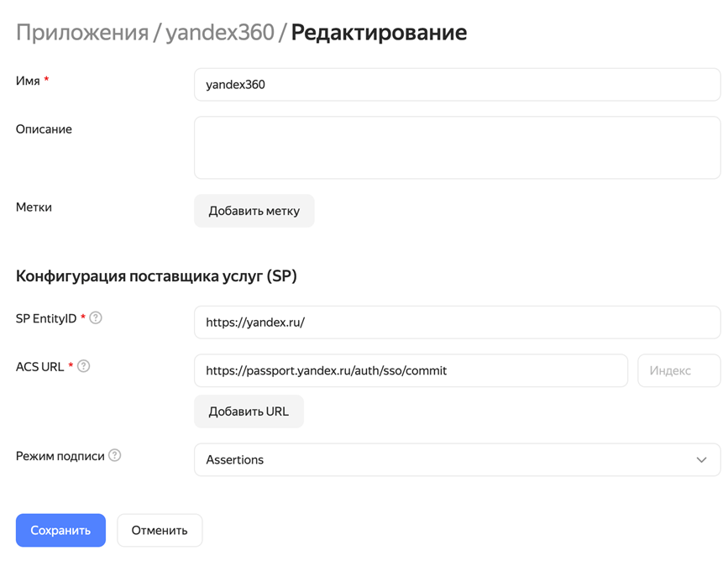
Task: Click the Метки field label
Action: click(x=34, y=207)
